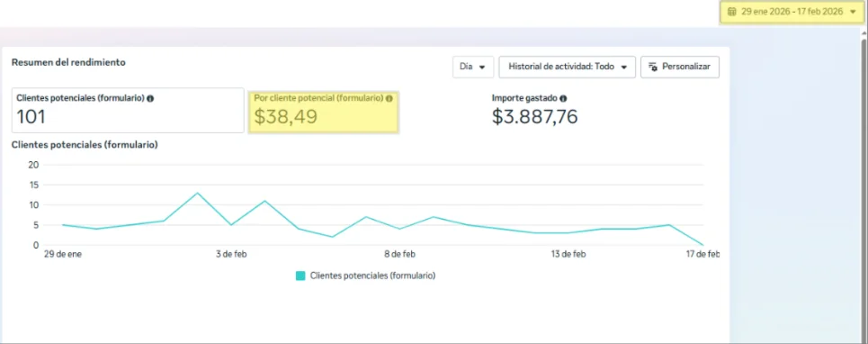Image resolution: width=868 pixels, height=344 pixels.
Task: Expand Historial de actividad: Todo dropdown
Action: [x=567, y=67]
